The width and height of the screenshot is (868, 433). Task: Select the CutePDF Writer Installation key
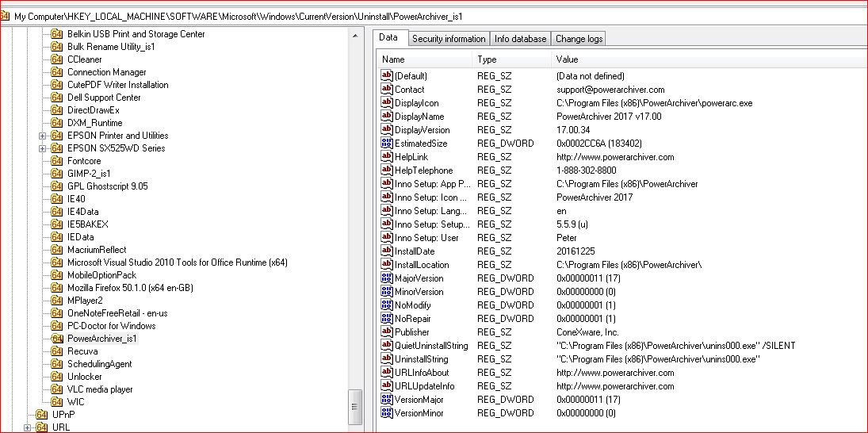point(118,85)
